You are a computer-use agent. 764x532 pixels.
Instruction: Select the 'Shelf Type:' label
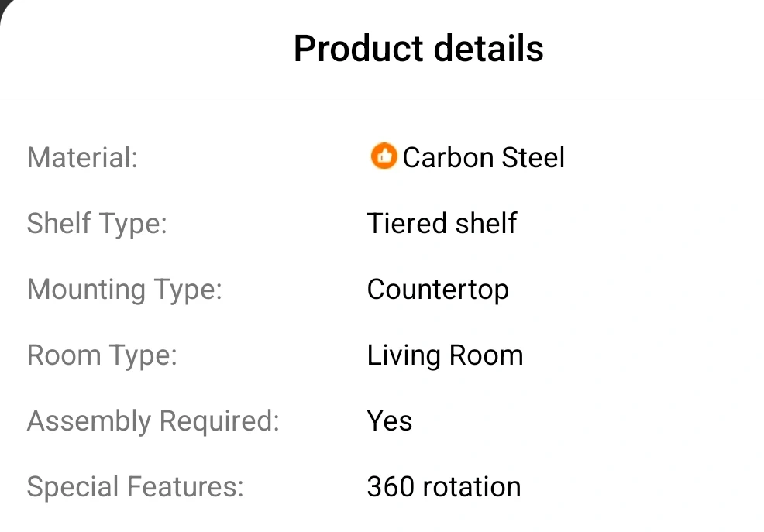[x=97, y=224]
